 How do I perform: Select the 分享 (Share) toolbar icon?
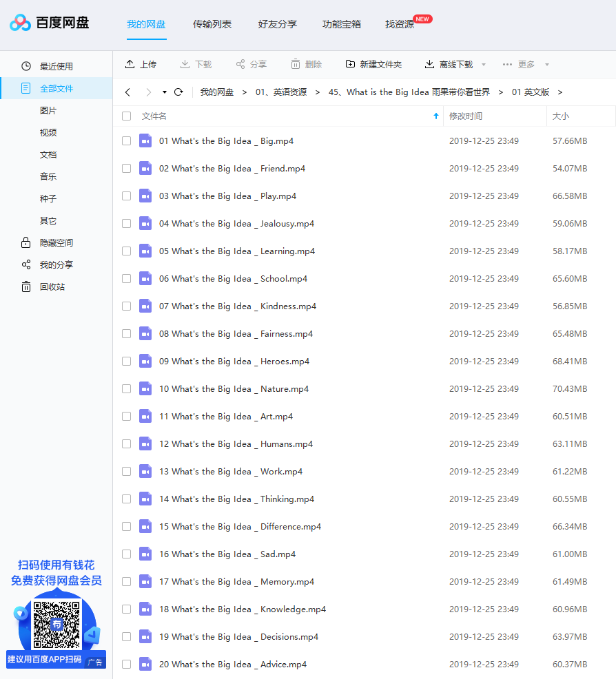pos(239,64)
